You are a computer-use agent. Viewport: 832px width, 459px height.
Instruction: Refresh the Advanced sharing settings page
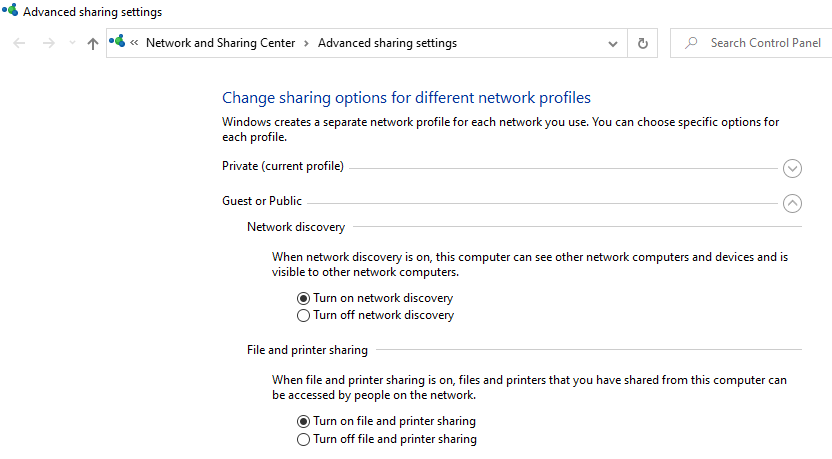pos(643,44)
